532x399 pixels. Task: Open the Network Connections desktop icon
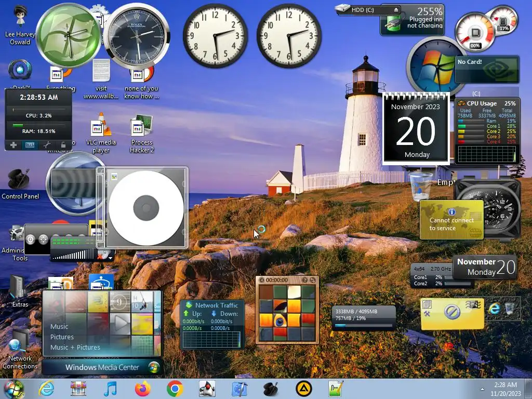pyautogui.click(x=20, y=350)
